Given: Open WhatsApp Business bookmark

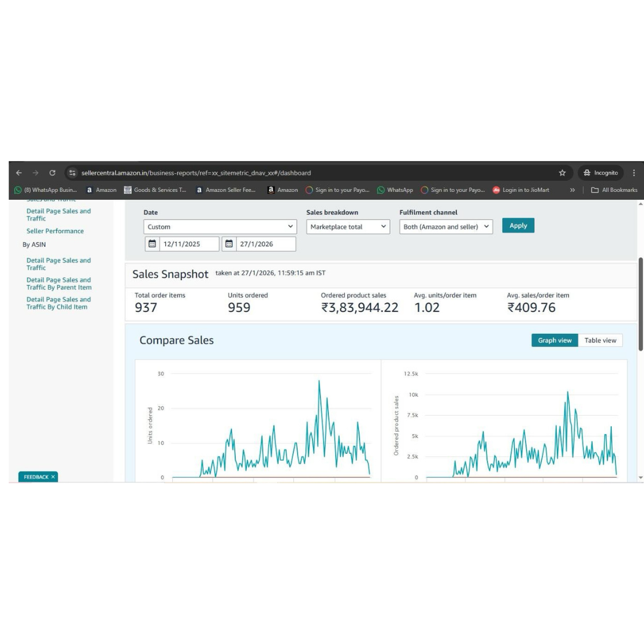Looking at the screenshot, I should [46, 190].
